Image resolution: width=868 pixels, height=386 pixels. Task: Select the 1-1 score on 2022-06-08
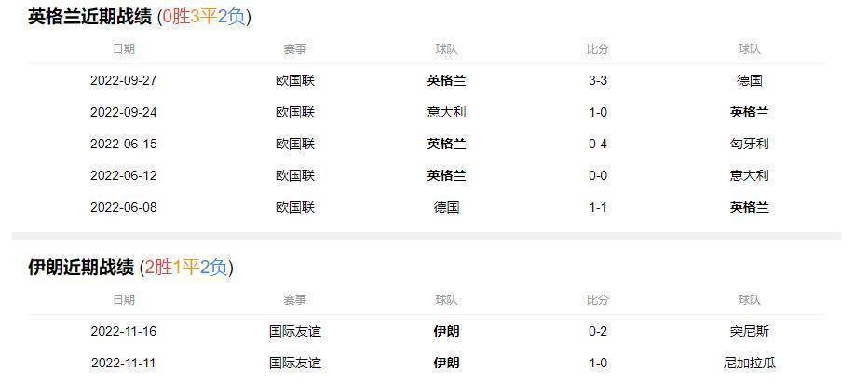[x=598, y=207]
